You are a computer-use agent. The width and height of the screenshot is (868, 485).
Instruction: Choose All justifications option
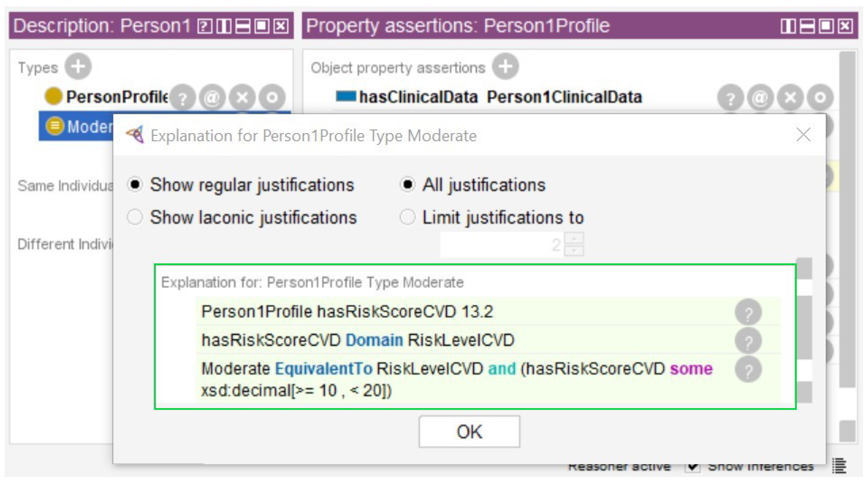(407, 185)
